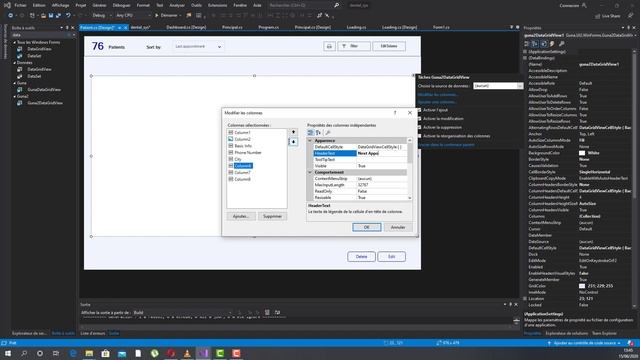The width and height of the screenshot is (640, 360).
Task: Click the print icon button on the form
Action: pyautogui.click(x=329, y=46)
